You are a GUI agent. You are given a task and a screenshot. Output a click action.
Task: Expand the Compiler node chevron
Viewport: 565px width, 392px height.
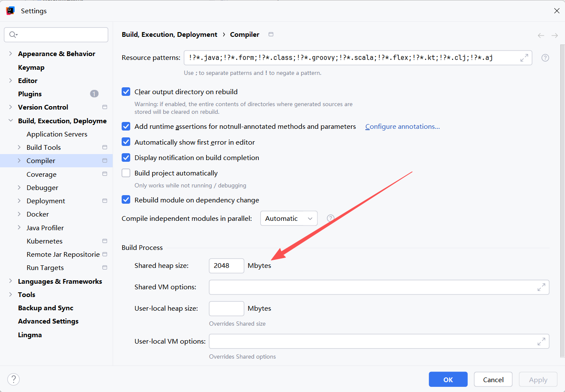tap(19, 160)
